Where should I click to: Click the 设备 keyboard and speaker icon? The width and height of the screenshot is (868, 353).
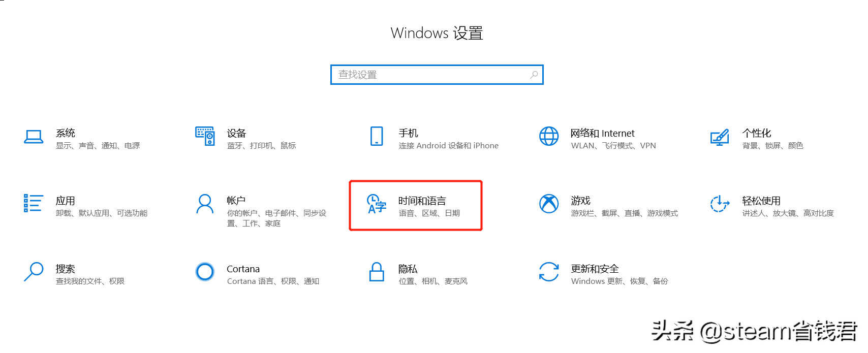click(205, 136)
